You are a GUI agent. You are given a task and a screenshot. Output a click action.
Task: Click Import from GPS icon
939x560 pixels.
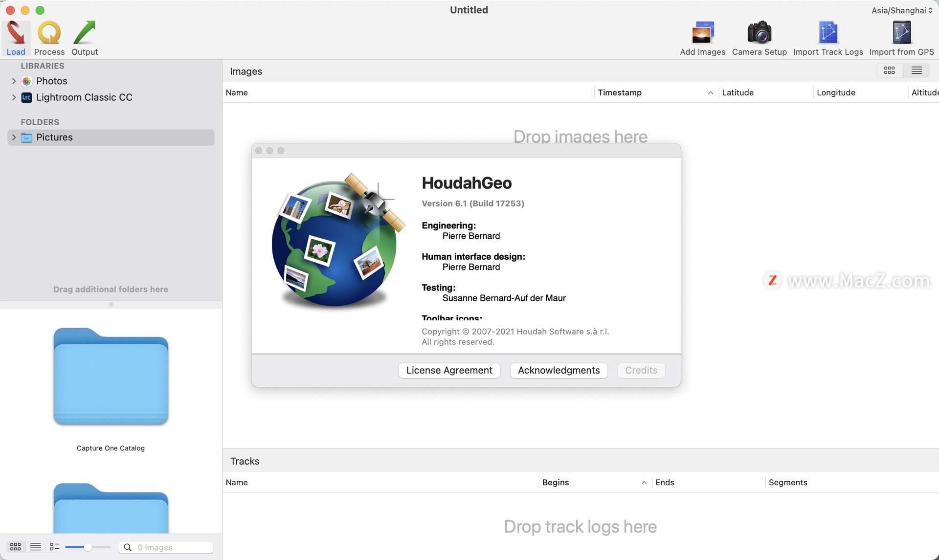pyautogui.click(x=901, y=33)
